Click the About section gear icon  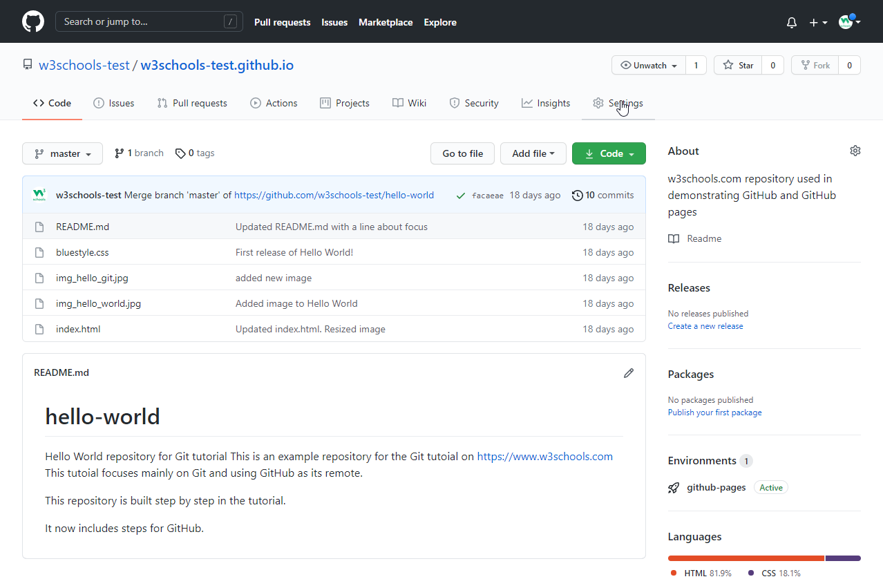[855, 151]
